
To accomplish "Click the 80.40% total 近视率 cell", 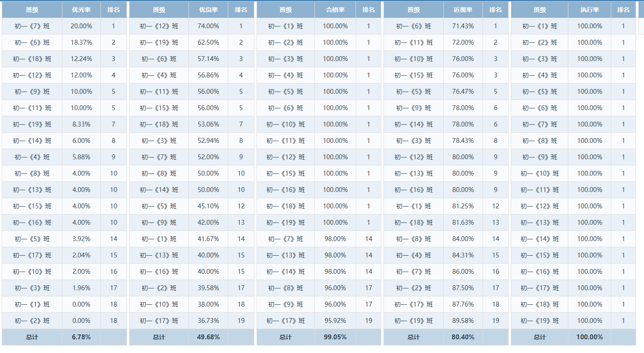I will pyautogui.click(x=463, y=337).
